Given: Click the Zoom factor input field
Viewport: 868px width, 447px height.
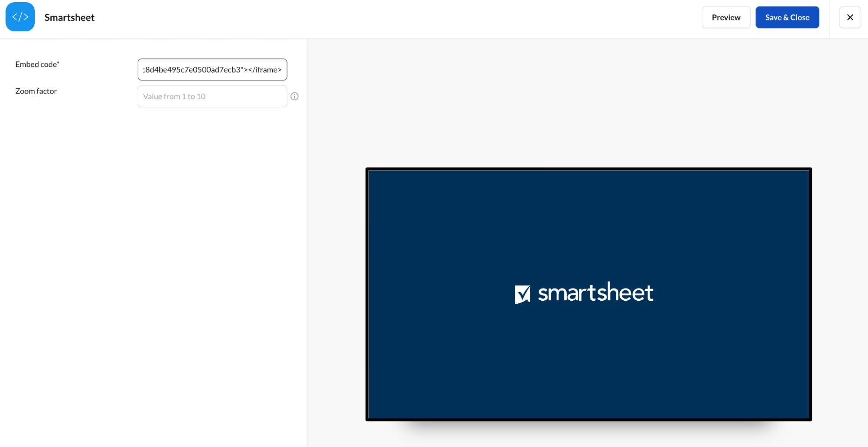Looking at the screenshot, I should (212, 96).
